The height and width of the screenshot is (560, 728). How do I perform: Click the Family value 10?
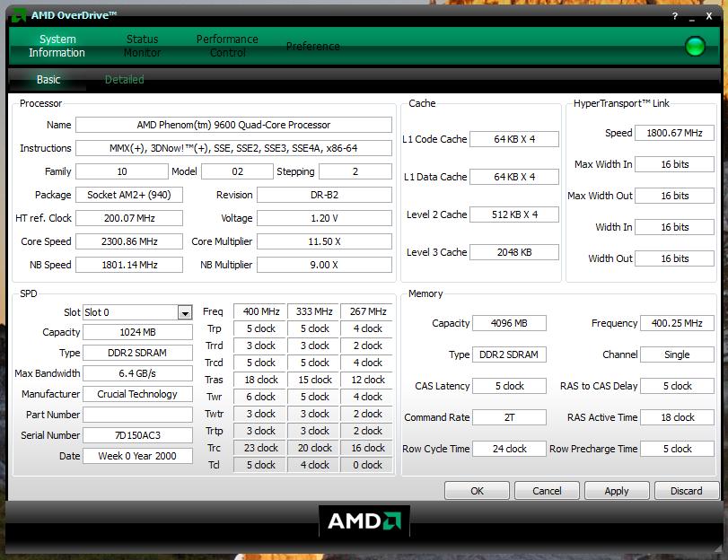[122, 171]
